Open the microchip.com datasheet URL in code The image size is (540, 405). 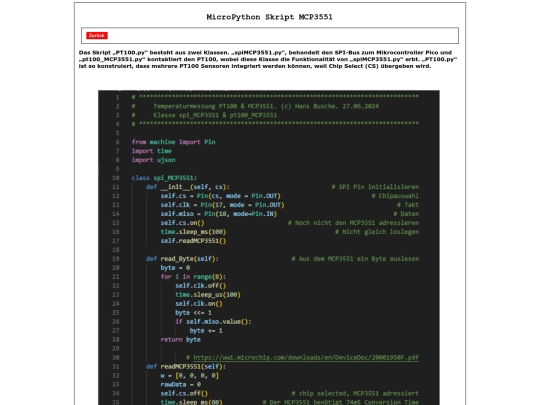coord(306,357)
